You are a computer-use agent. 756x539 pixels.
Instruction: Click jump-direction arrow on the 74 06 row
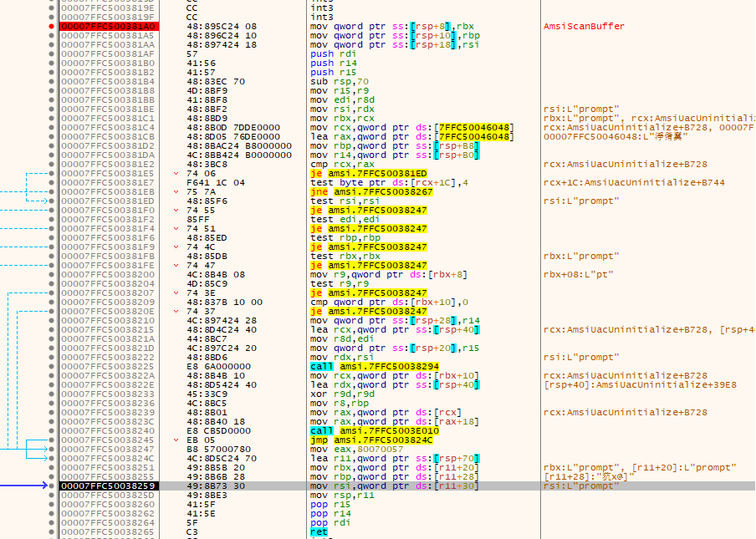[176, 174]
